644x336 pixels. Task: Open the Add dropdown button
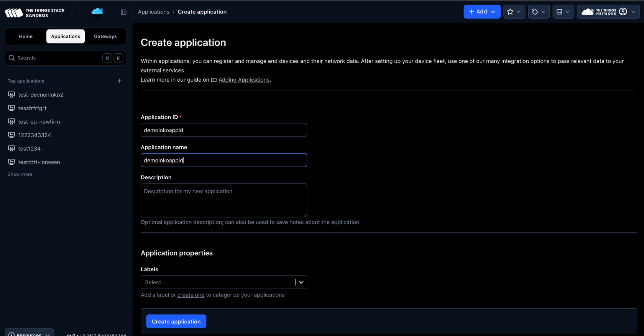482,11
